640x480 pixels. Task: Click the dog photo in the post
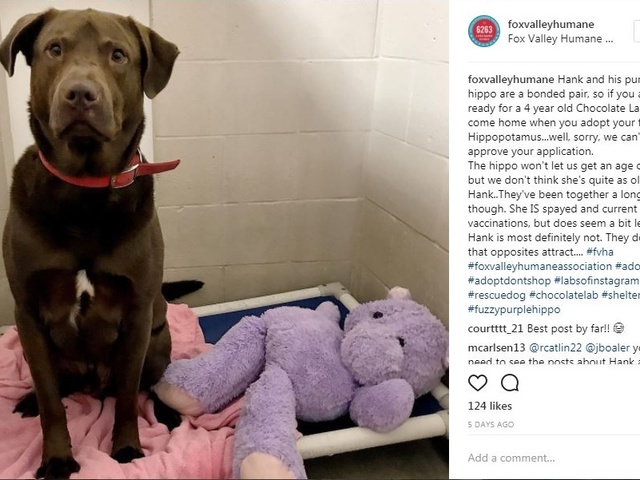(224, 240)
